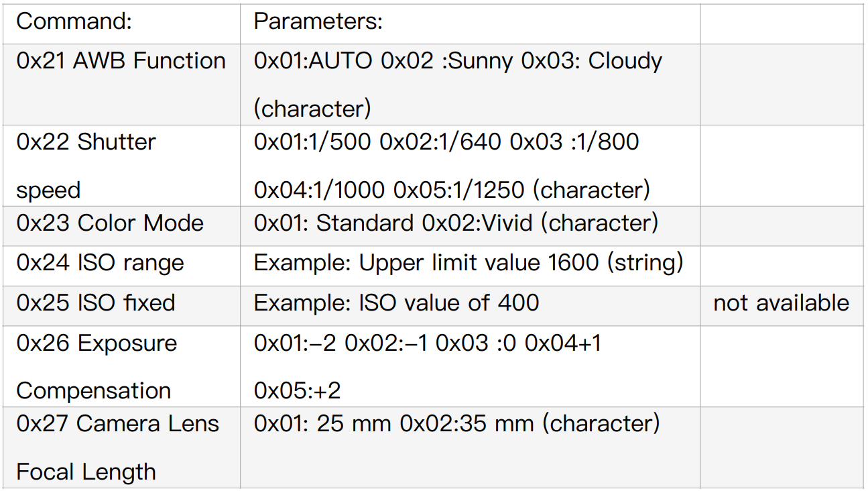Click the 'ISO value of 400' cell

click(396, 303)
